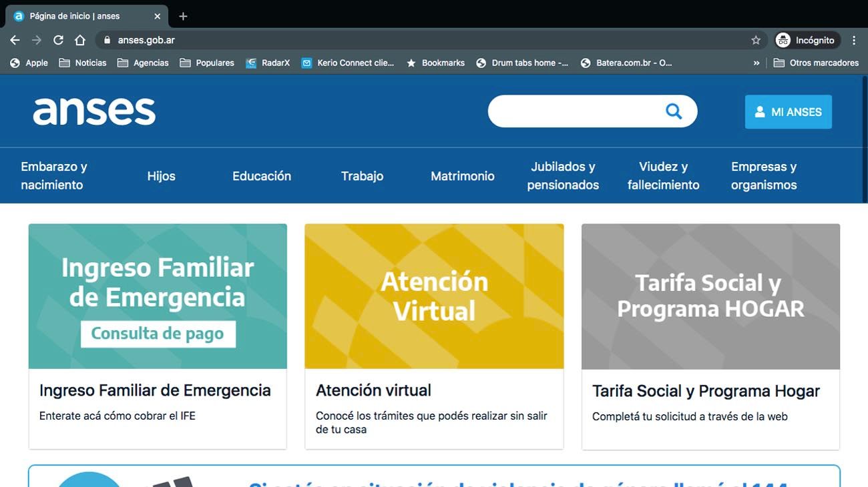Viewport: 868px width, 487px height.
Task: Open the Empresas y organismos menu
Action: coord(764,175)
